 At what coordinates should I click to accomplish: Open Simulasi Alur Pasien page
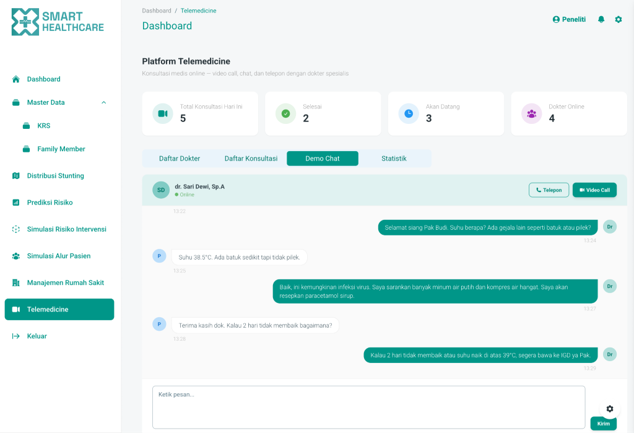pyautogui.click(x=59, y=256)
